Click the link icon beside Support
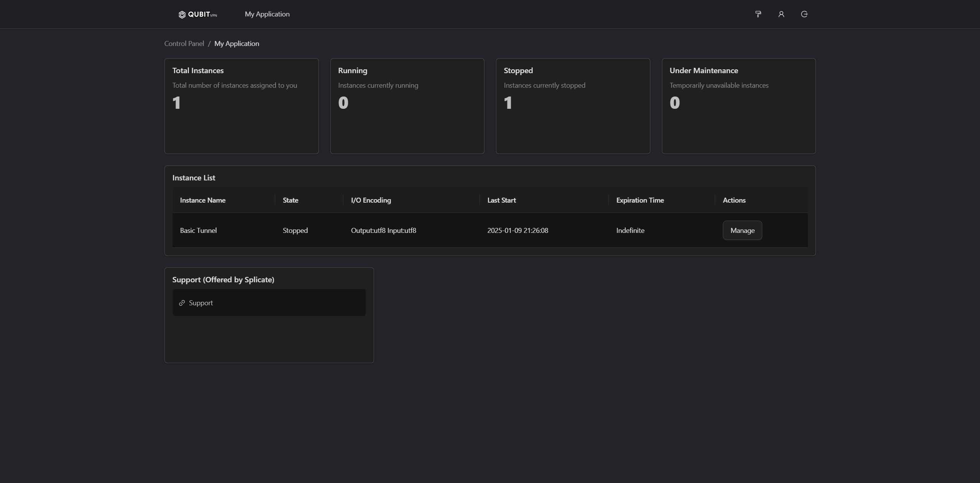The height and width of the screenshot is (483, 980). click(182, 303)
